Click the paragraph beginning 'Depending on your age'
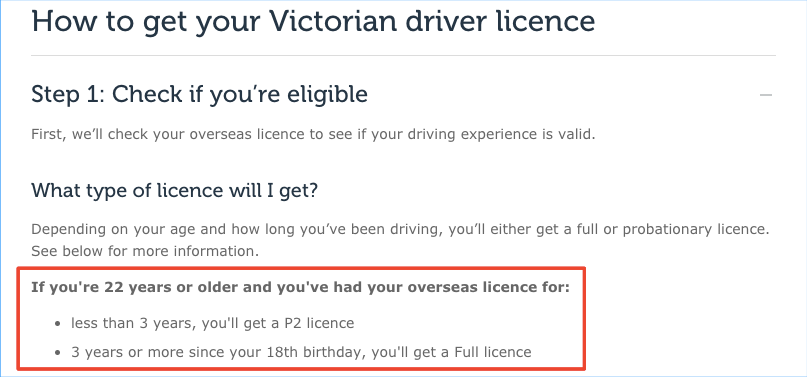 400,240
